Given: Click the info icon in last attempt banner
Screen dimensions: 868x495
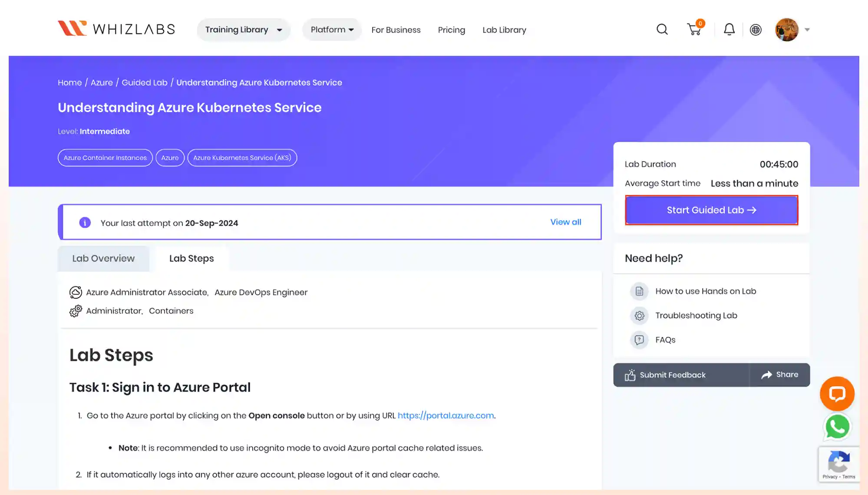Looking at the screenshot, I should click(85, 222).
